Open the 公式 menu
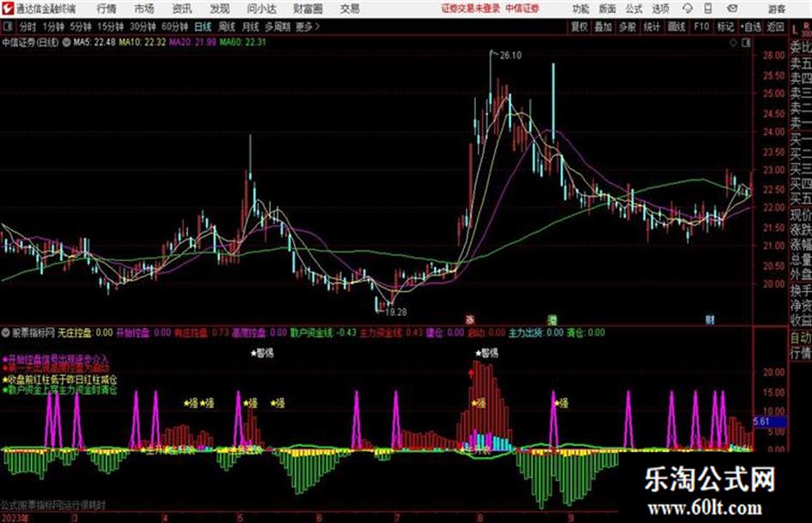The width and height of the screenshot is (812, 523). click(x=634, y=9)
